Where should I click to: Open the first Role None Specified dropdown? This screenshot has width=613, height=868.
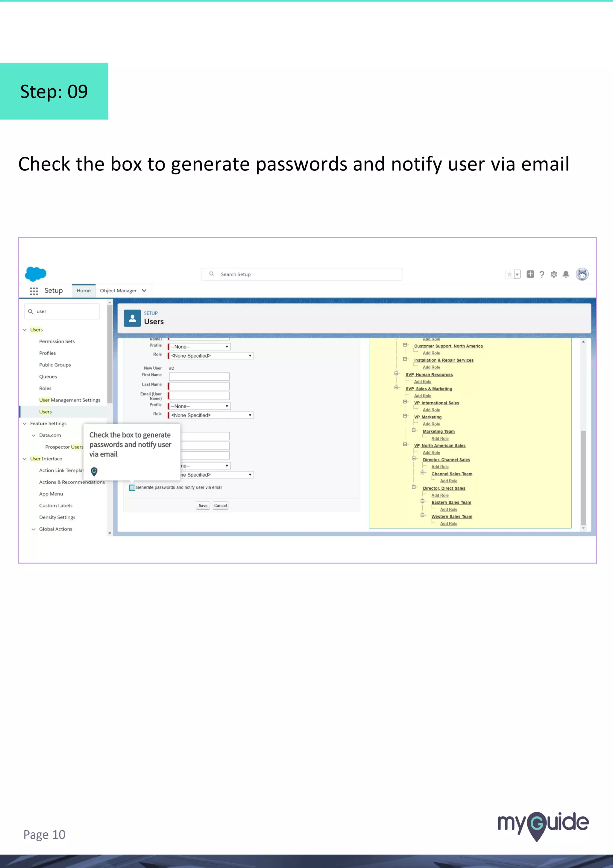tap(211, 356)
